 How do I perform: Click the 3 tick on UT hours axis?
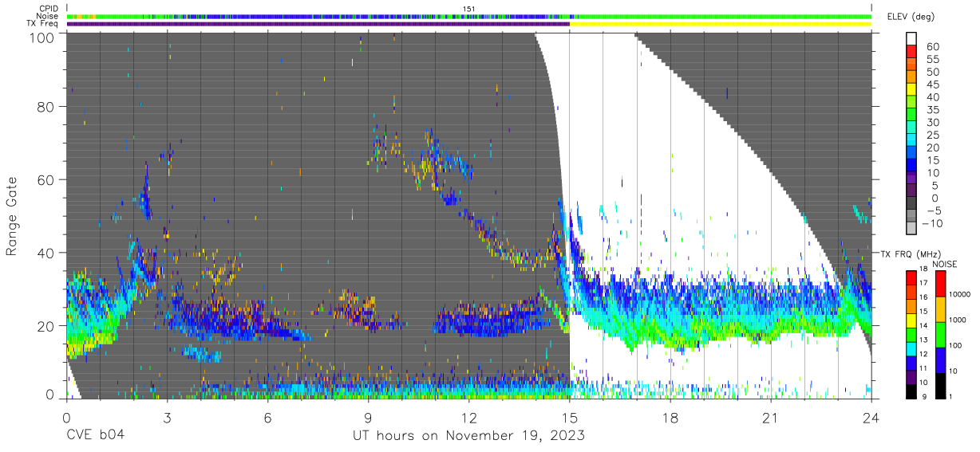(x=167, y=417)
